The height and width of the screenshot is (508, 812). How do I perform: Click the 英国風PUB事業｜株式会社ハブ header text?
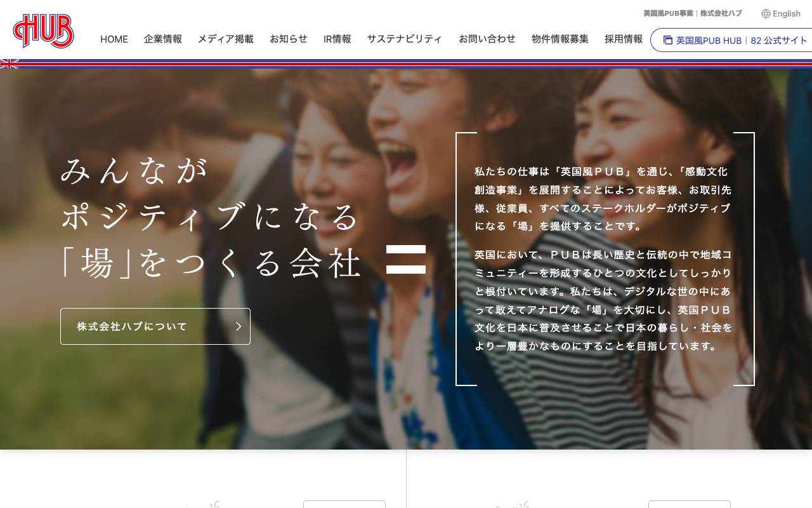point(693,13)
